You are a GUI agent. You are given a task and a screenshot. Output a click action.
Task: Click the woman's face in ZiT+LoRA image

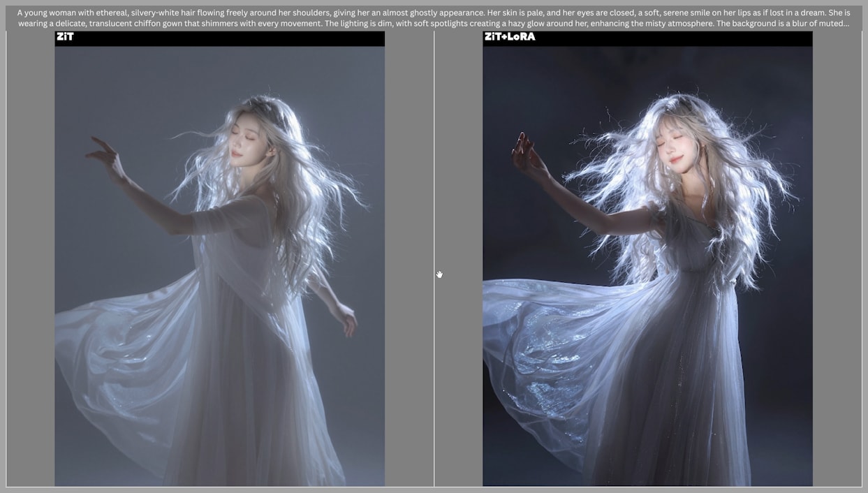pyautogui.click(x=671, y=148)
